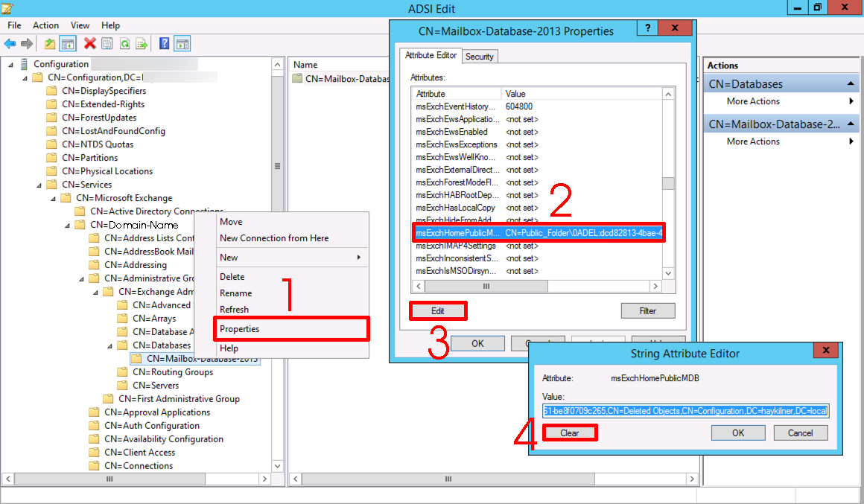Viewport: 864px width, 504px height.
Task: Collapse the CN=Databases section in Actions pane
Action: (851, 83)
